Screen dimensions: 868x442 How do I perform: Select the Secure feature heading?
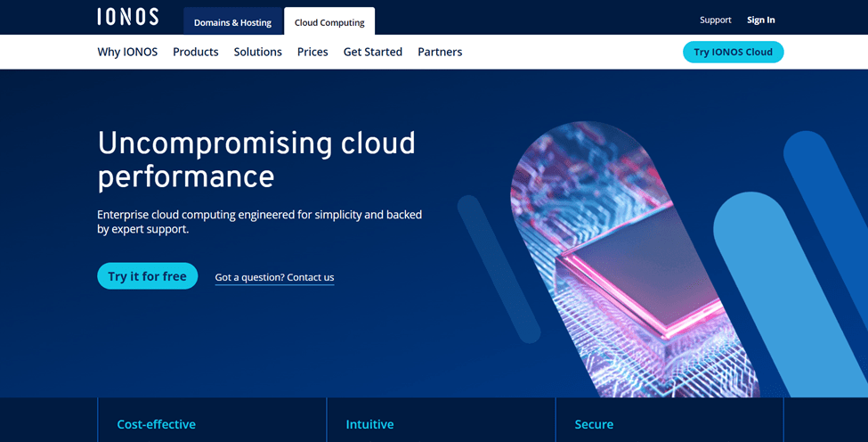tap(594, 424)
